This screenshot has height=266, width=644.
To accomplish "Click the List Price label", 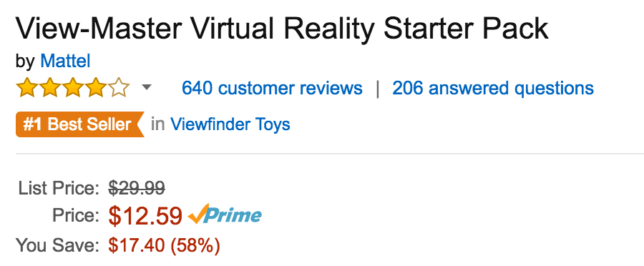I will point(59,189).
